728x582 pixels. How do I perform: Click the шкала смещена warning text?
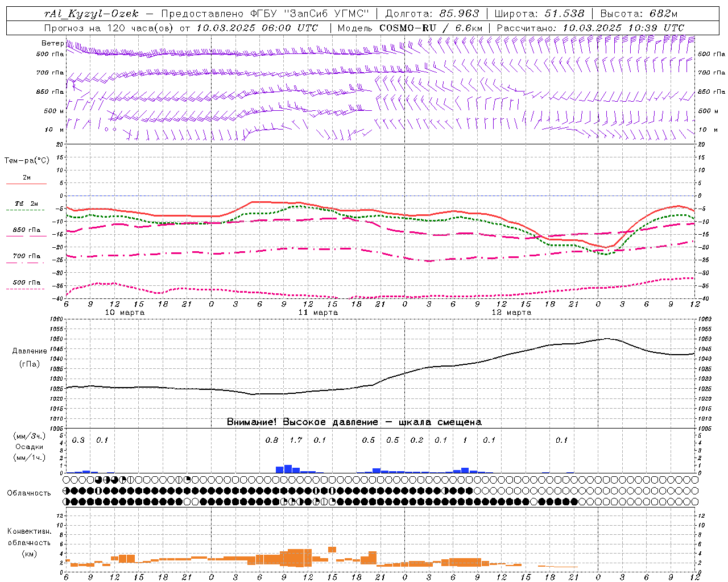point(441,422)
